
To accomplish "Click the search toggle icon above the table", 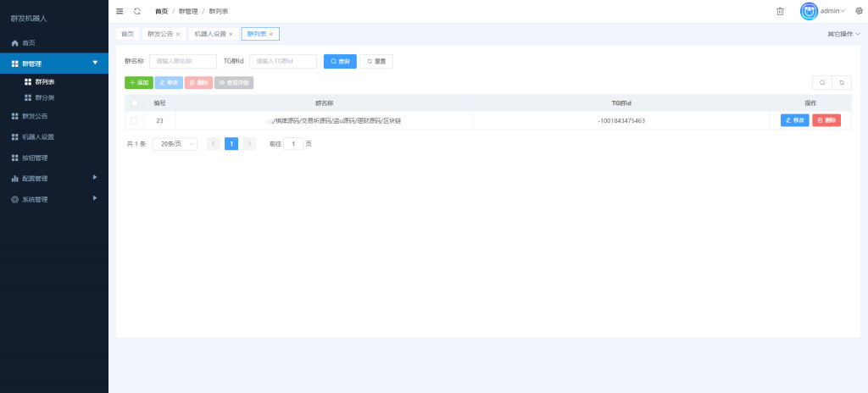I will [x=822, y=82].
